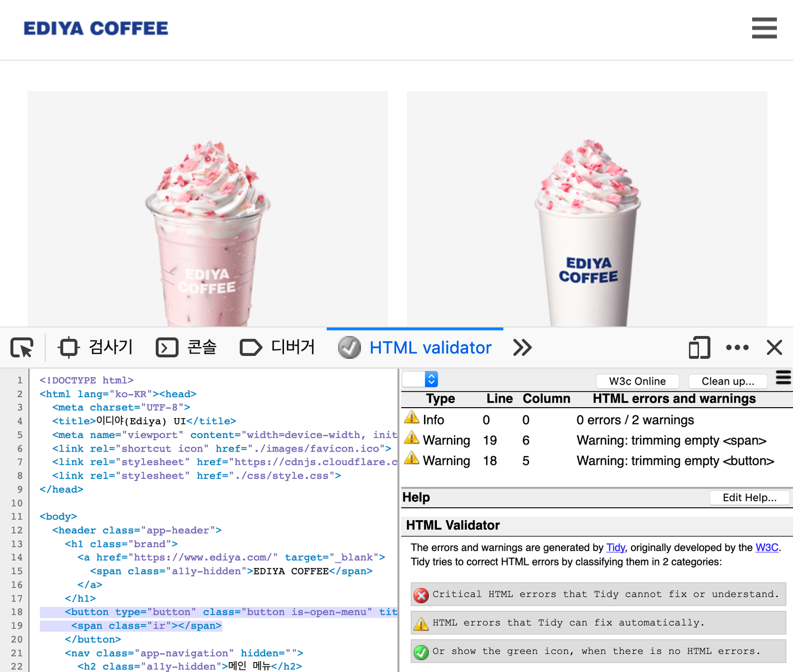
Task: Click HTML errors and warnings header
Action: pyautogui.click(x=674, y=399)
